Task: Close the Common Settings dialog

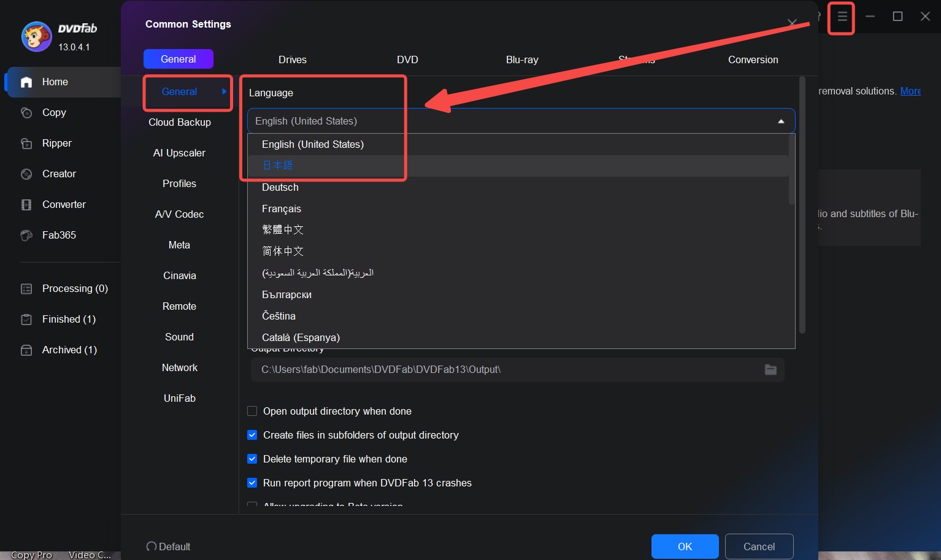Action: 793,23
